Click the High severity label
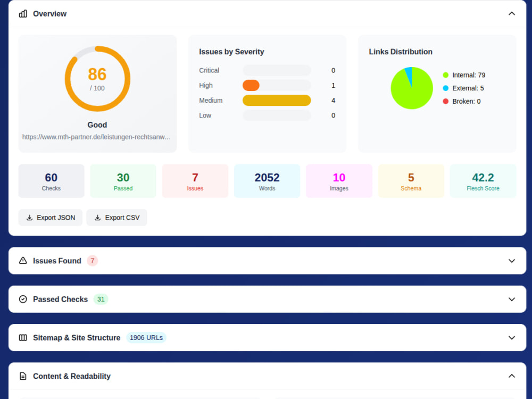 tap(205, 86)
